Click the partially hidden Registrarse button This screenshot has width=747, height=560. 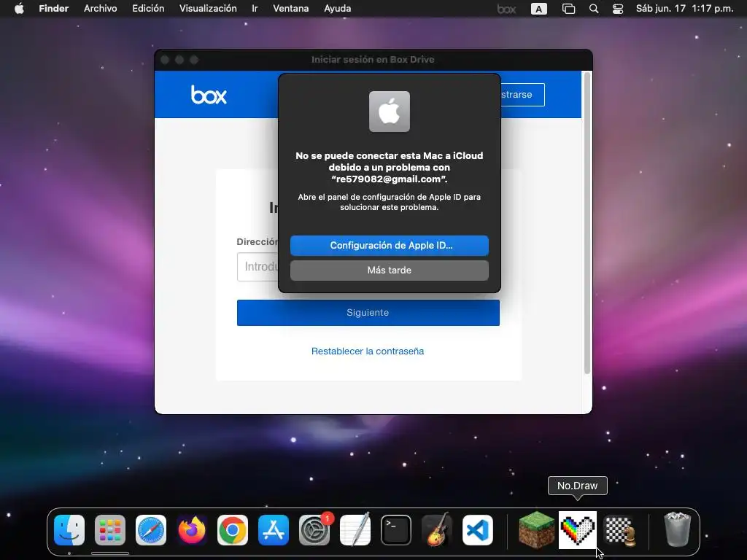click(522, 94)
